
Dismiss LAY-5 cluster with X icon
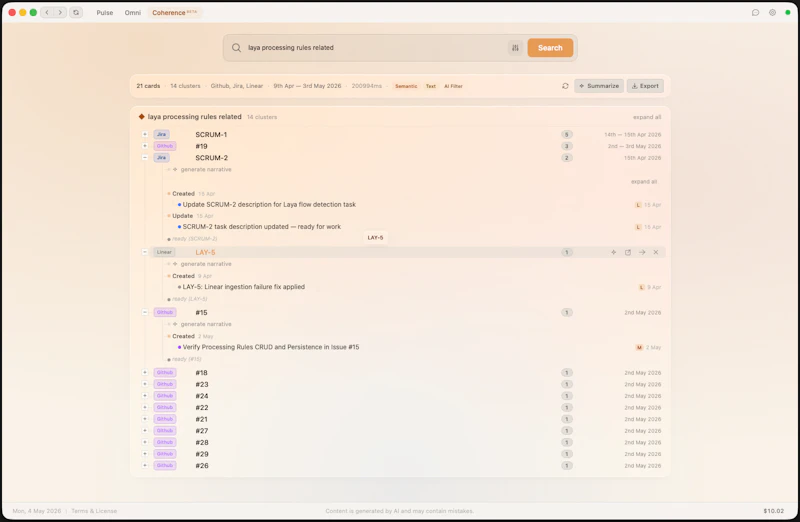(x=656, y=252)
